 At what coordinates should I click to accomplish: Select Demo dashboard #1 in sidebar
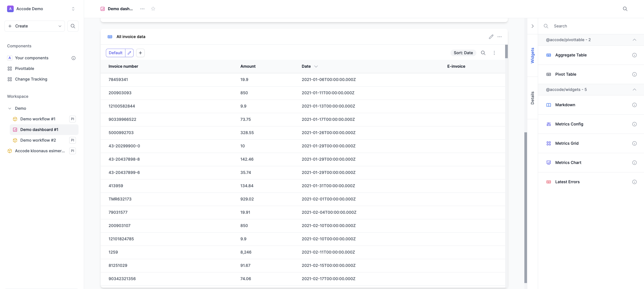pyautogui.click(x=44, y=130)
